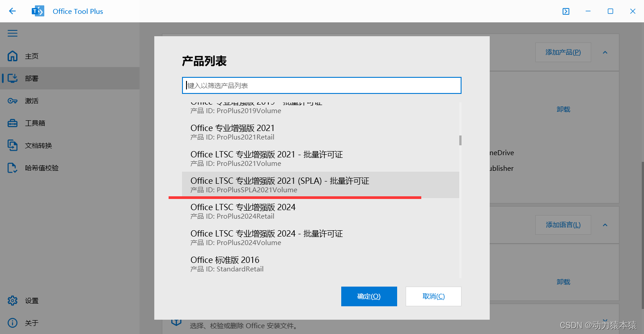Open 工具箱 in the sidebar
This screenshot has height=334, width=644.
(x=70, y=123)
